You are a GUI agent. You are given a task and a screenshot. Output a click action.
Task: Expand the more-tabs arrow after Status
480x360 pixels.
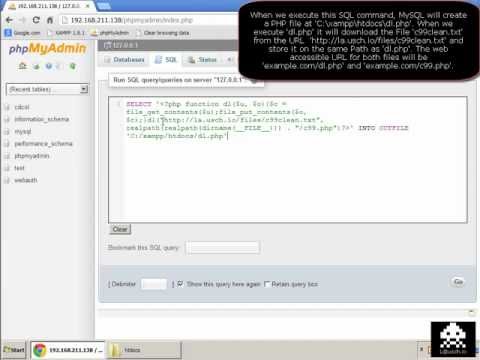coord(230,60)
